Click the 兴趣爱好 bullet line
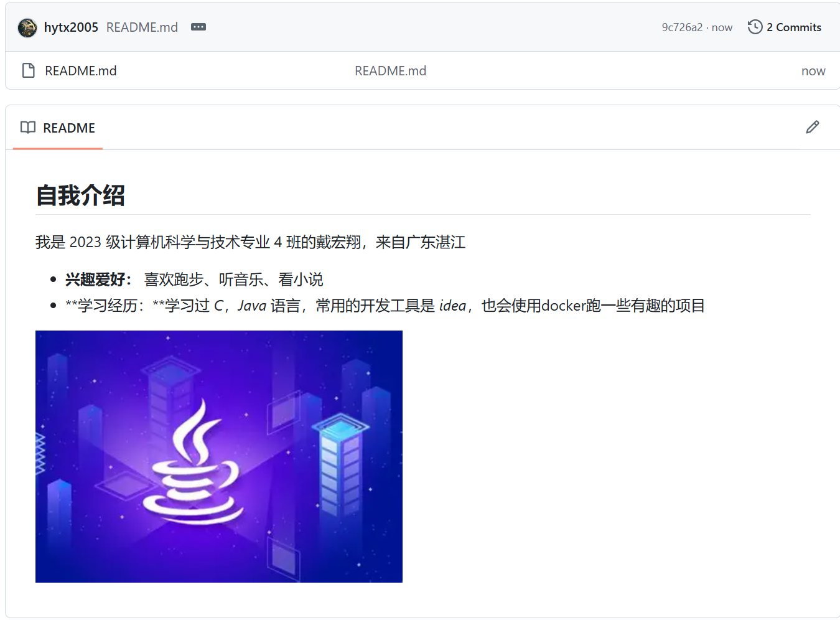This screenshot has height=620, width=840. (194, 279)
